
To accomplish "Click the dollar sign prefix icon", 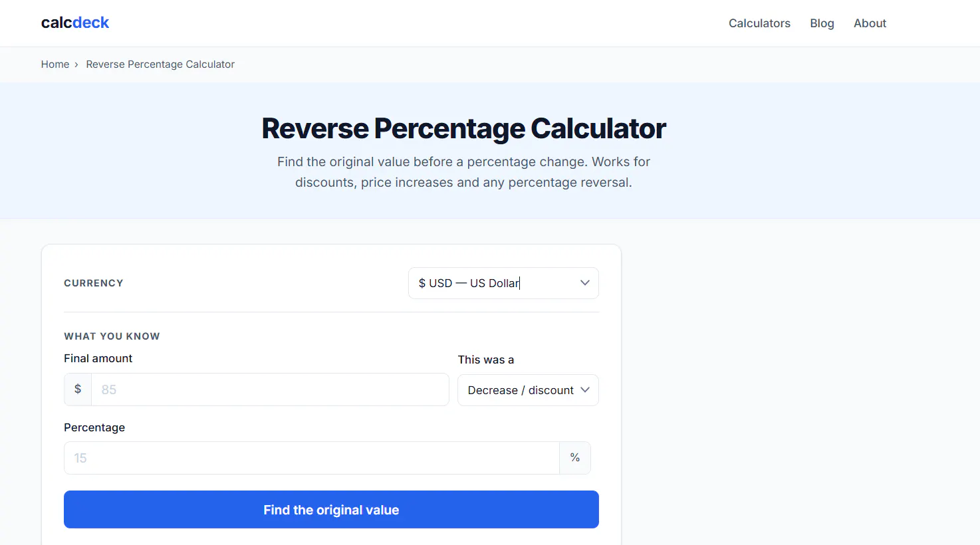I will point(78,389).
